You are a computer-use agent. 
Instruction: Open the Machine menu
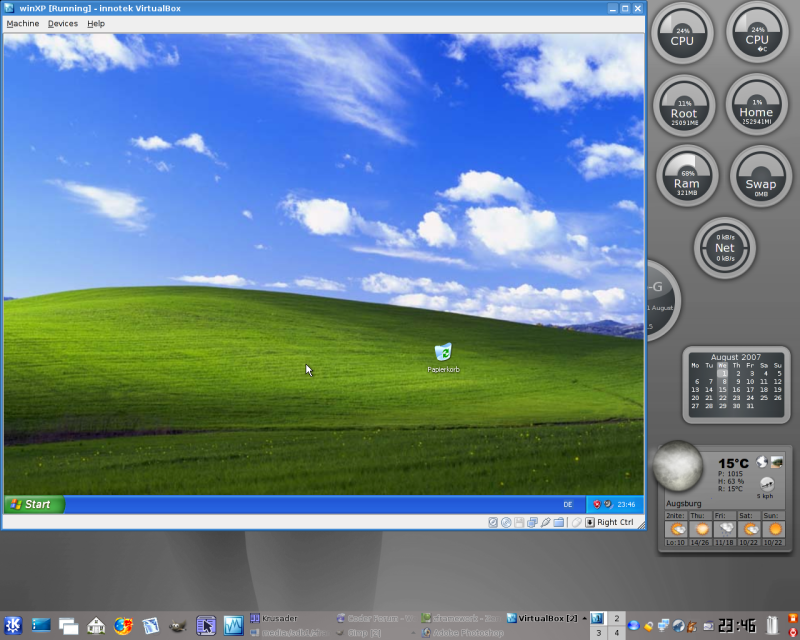tap(22, 23)
